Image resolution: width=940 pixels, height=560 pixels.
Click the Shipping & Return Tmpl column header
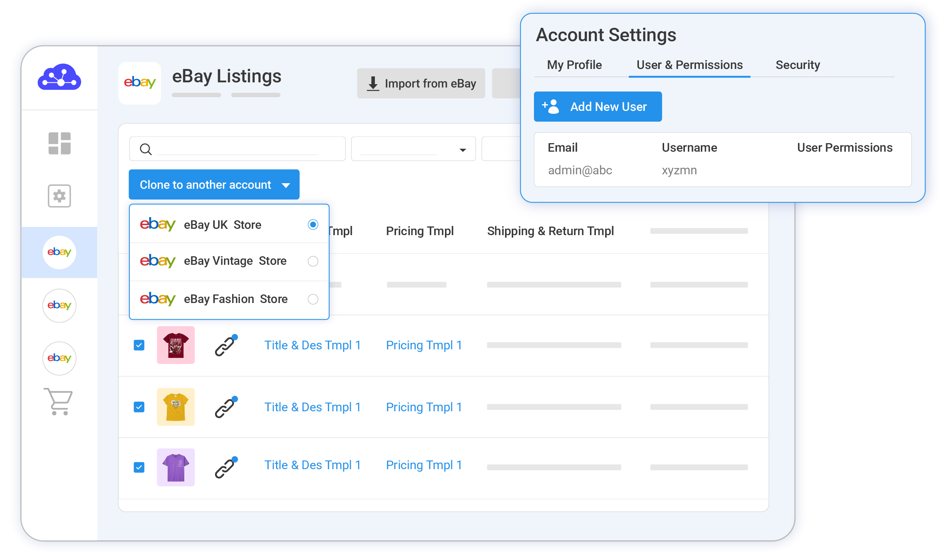(551, 231)
